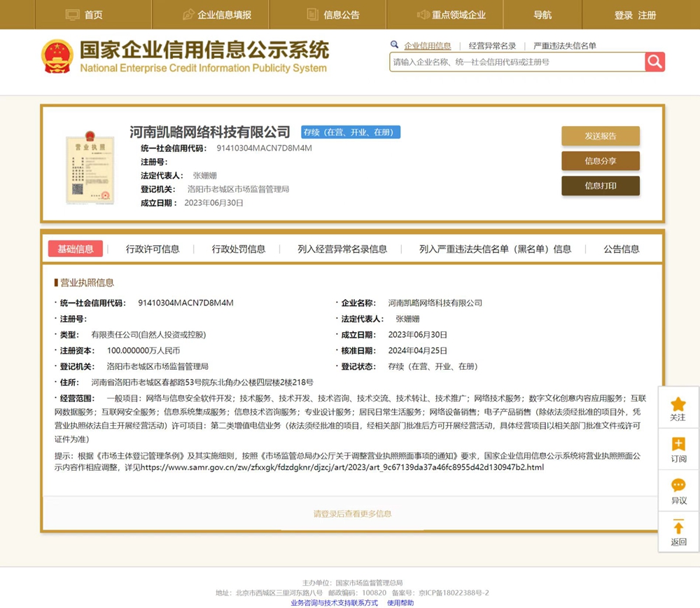Switch to the 列入经营异常名录信息 tab
Viewport: 700px width, 608px height.
point(342,249)
